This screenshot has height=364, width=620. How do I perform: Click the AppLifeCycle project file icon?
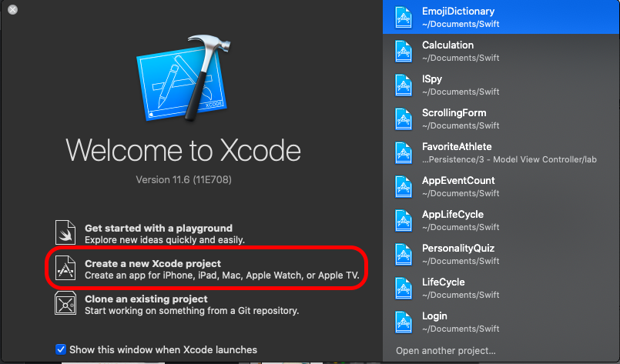[404, 221]
